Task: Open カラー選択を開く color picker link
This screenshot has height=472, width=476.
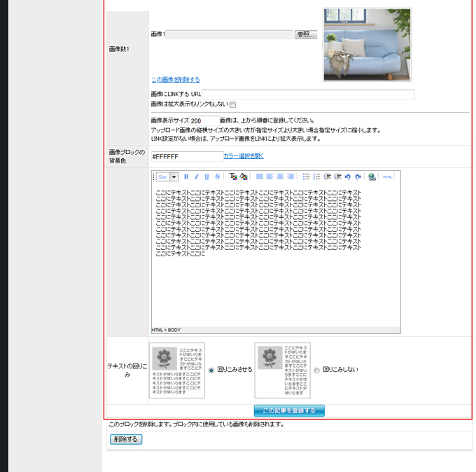Action: coord(244,155)
